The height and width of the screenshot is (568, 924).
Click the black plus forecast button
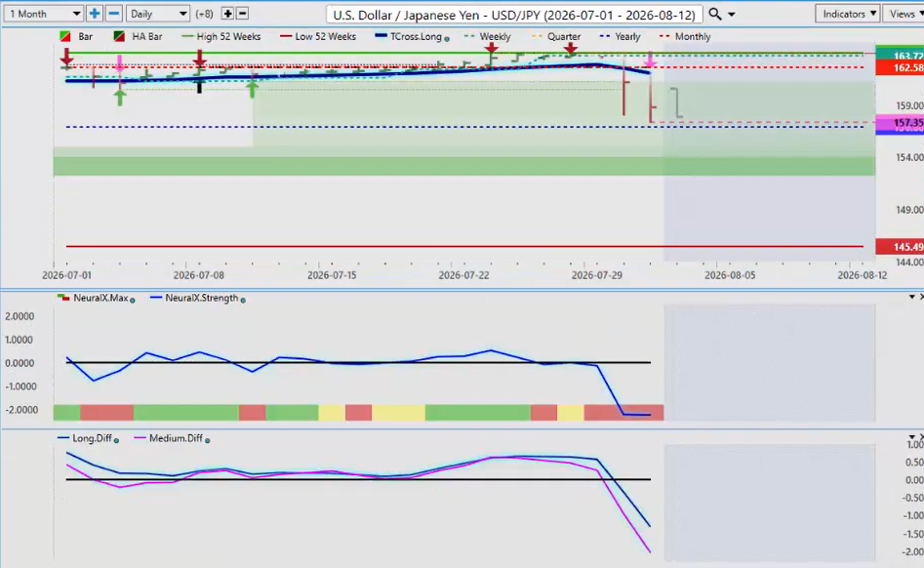coord(227,14)
